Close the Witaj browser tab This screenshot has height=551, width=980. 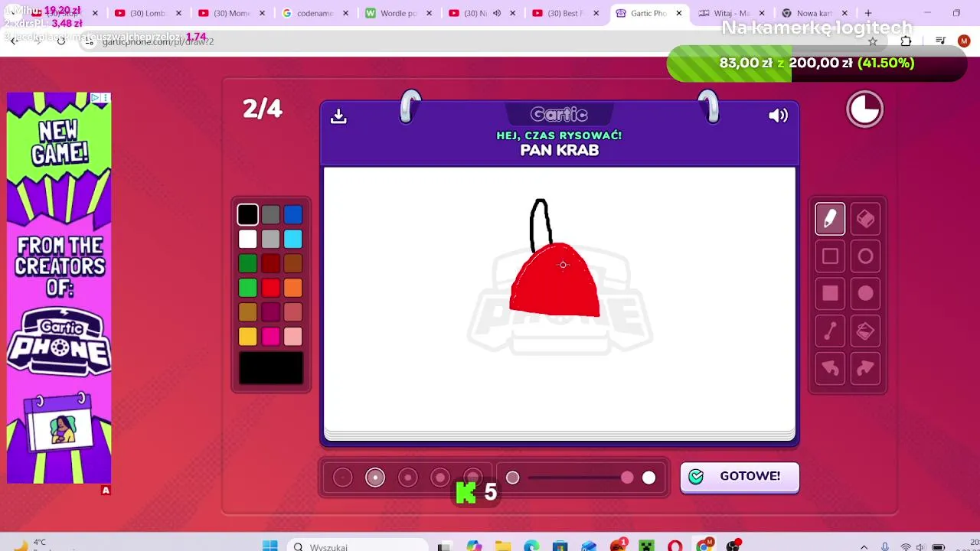tap(762, 13)
